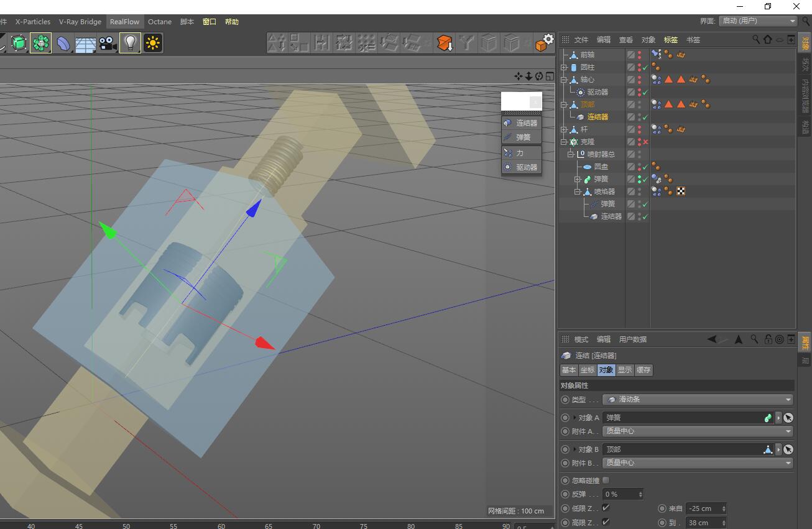812x529 pixels.
Task: Click the yellow sun light icon
Action: (x=152, y=43)
